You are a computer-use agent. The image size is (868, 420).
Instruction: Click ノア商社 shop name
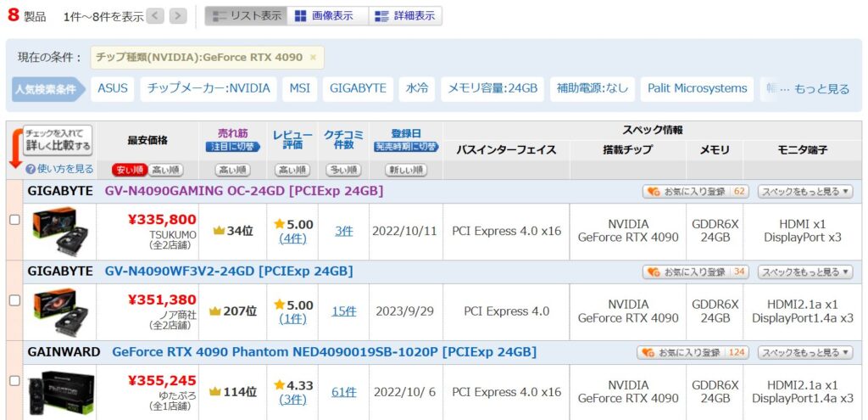pos(178,314)
